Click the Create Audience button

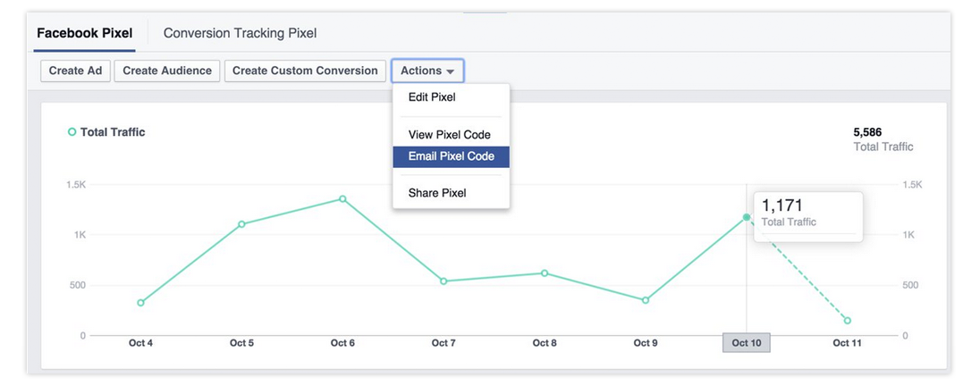pos(167,71)
